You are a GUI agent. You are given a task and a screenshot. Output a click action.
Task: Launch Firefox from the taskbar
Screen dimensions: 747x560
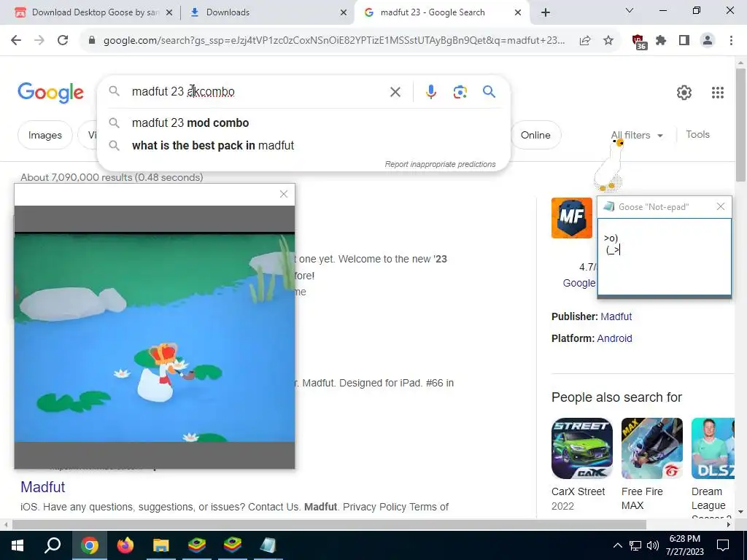pos(125,545)
